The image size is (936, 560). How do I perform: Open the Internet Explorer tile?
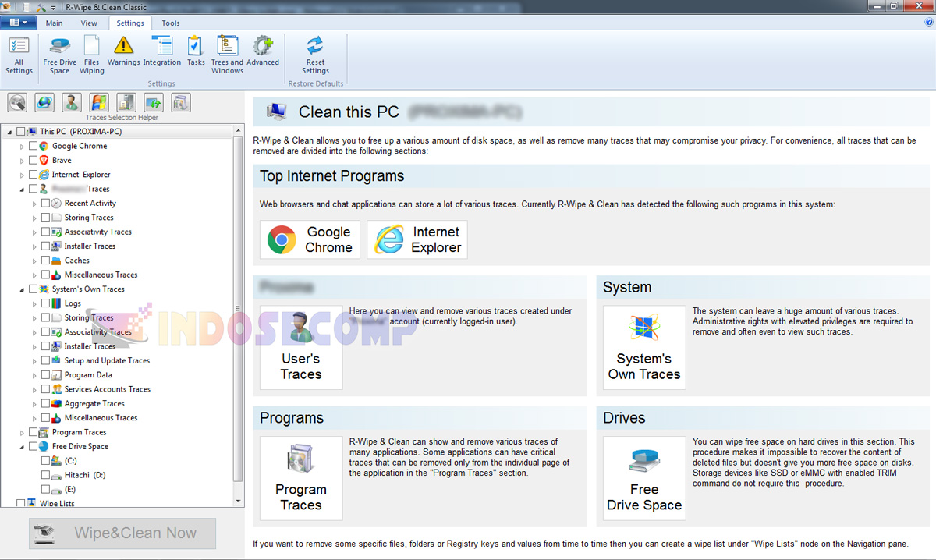(x=417, y=239)
